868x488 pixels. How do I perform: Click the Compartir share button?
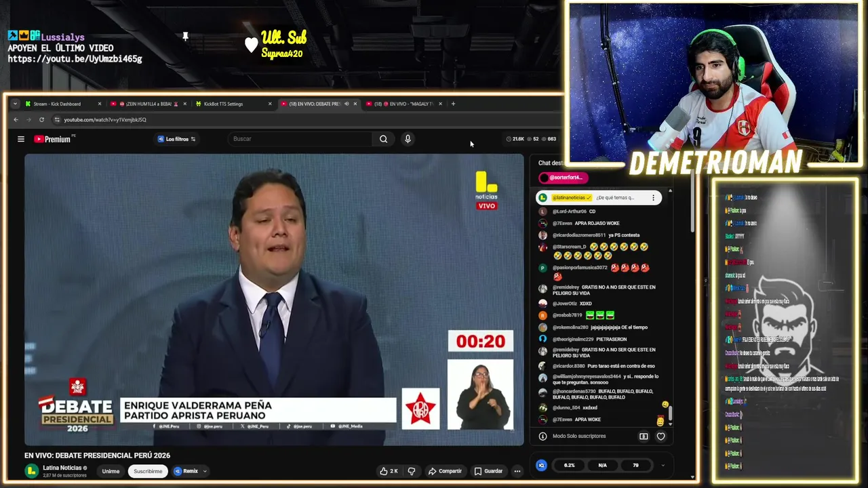tap(445, 471)
